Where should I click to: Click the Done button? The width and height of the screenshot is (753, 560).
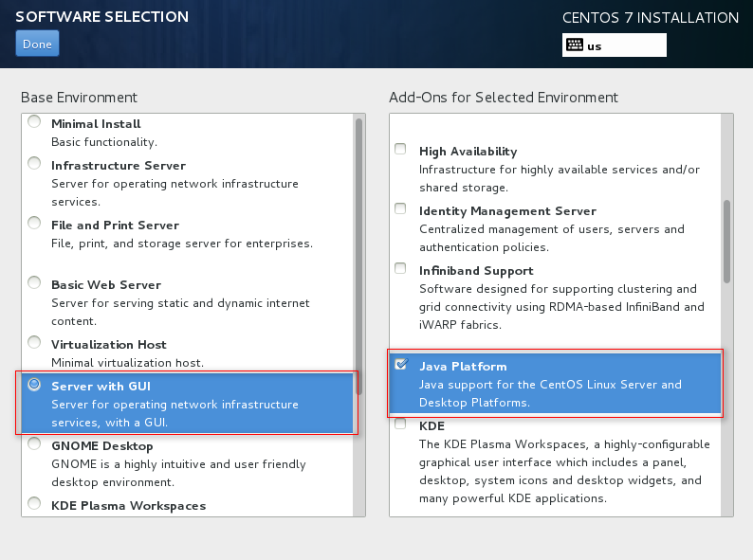pyautogui.click(x=37, y=44)
